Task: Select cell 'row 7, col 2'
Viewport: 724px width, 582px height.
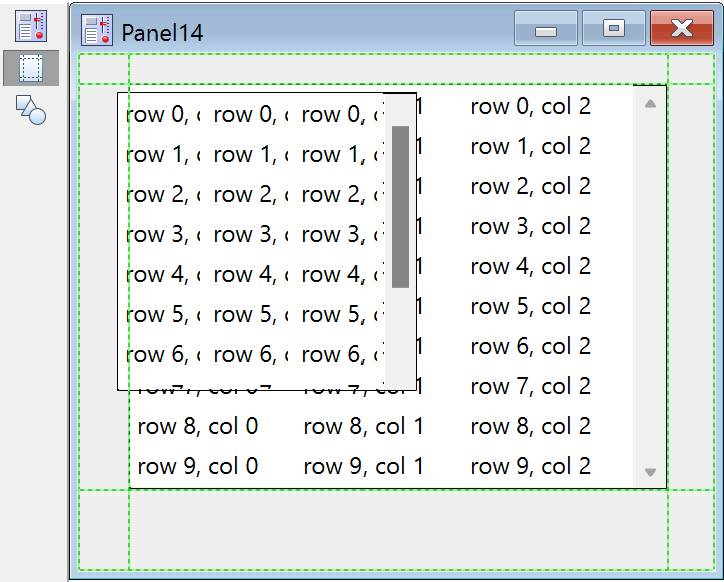Action: coord(530,386)
